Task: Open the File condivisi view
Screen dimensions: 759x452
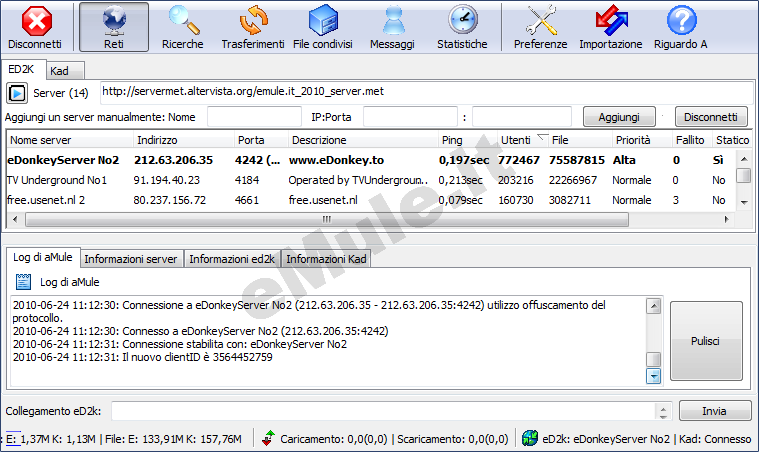Action: click(323, 28)
